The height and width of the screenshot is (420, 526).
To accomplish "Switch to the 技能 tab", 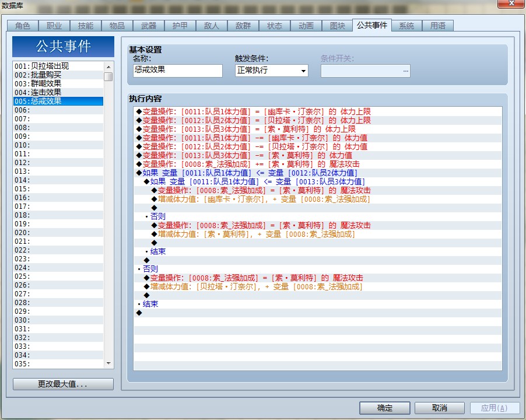I will [x=86, y=26].
